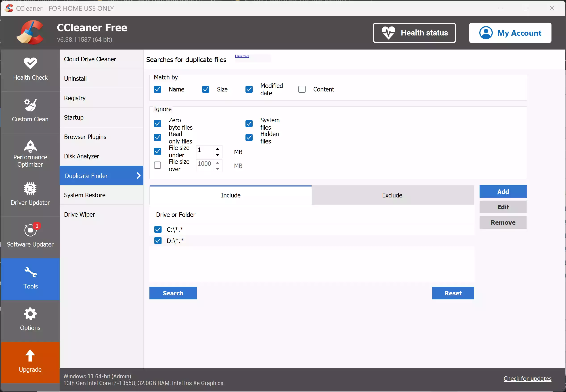Open the Duplicate Finder with its chevron

(x=139, y=175)
